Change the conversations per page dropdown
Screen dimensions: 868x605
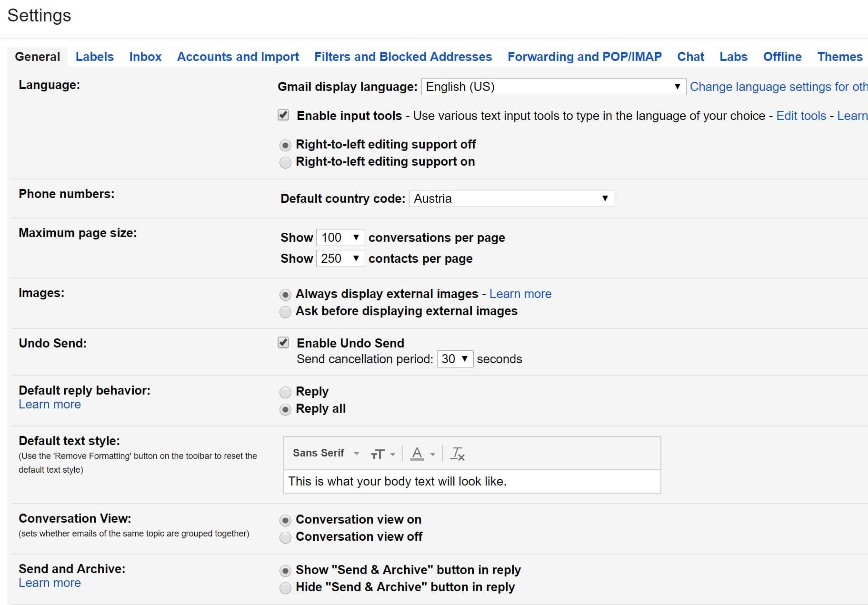point(340,238)
